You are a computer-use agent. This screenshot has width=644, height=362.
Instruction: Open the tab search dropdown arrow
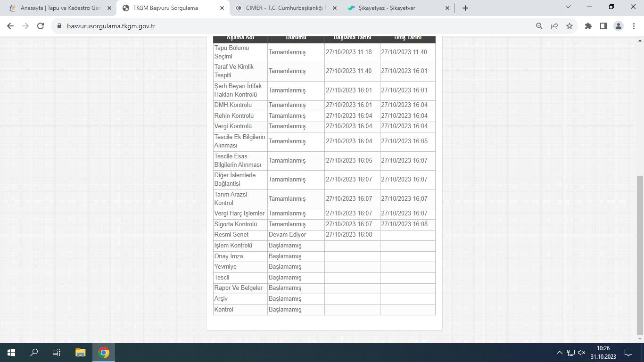coord(568,7)
